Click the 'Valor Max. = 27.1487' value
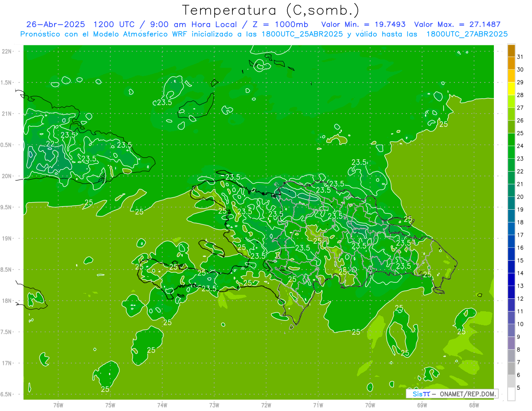Viewport: 532px width, 411px height. click(458, 24)
